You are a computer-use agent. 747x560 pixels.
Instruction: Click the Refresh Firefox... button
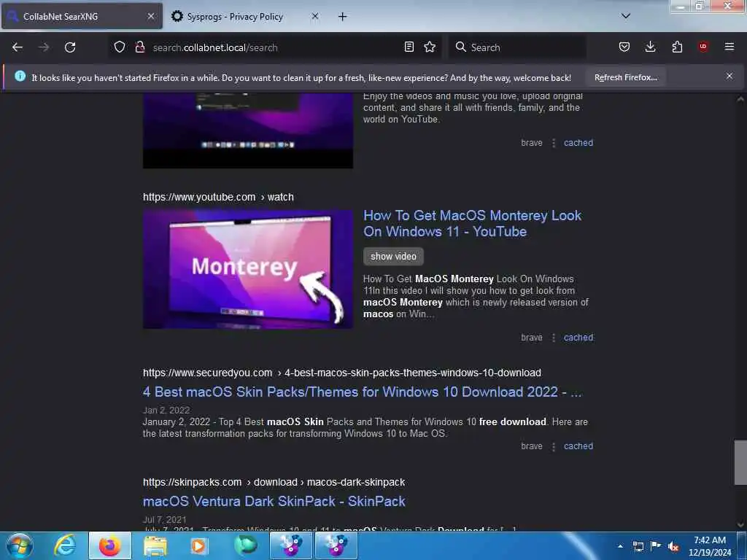coord(625,77)
